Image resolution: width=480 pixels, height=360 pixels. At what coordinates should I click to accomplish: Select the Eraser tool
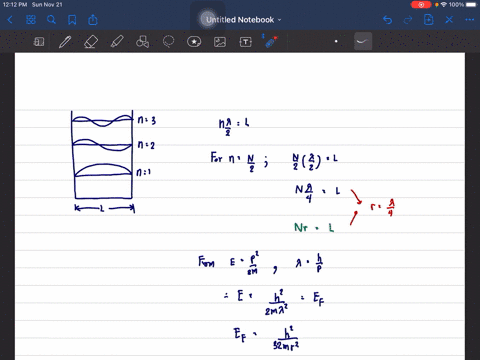[x=91, y=42]
